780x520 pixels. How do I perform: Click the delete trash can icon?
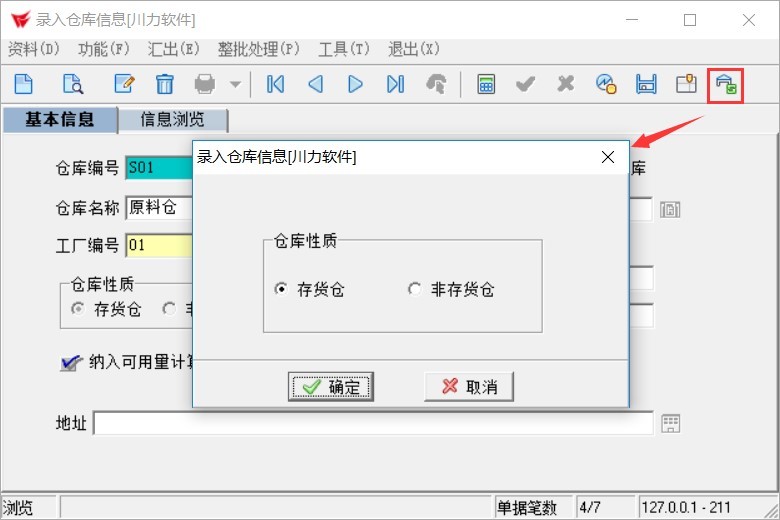coord(164,84)
